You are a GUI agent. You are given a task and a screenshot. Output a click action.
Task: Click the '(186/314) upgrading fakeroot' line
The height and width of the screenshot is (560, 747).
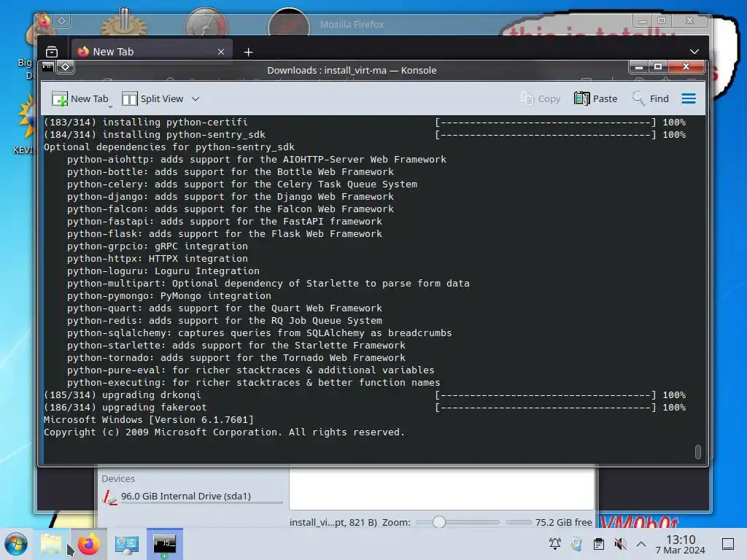coord(125,407)
